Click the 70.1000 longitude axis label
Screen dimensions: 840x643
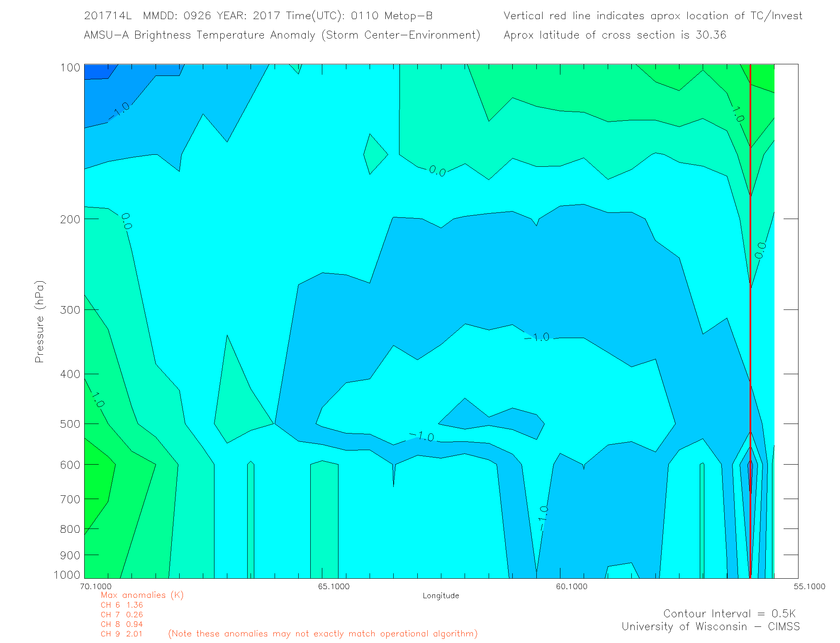[96, 586]
